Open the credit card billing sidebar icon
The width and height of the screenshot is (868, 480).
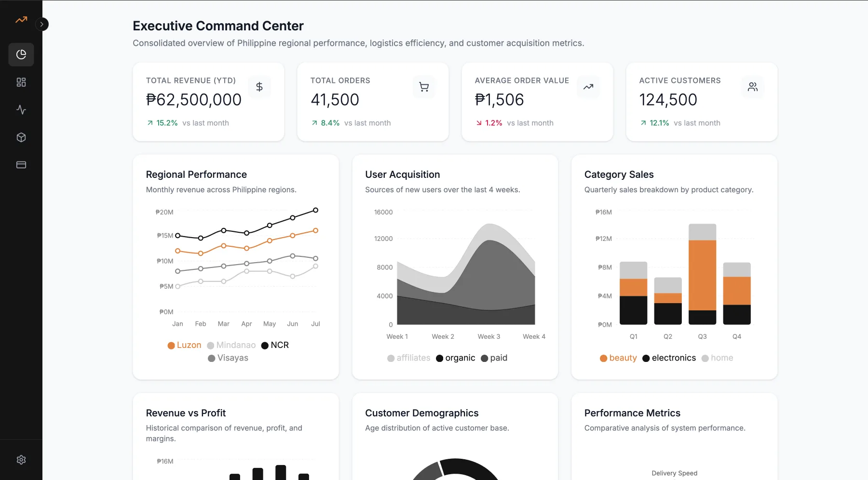[x=21, y=165]
